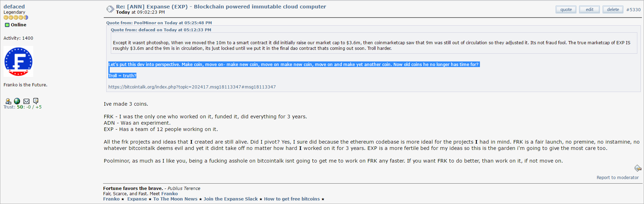644x204 pixels.
Task: Open defaced's profile icon
Action: [8, 101]
